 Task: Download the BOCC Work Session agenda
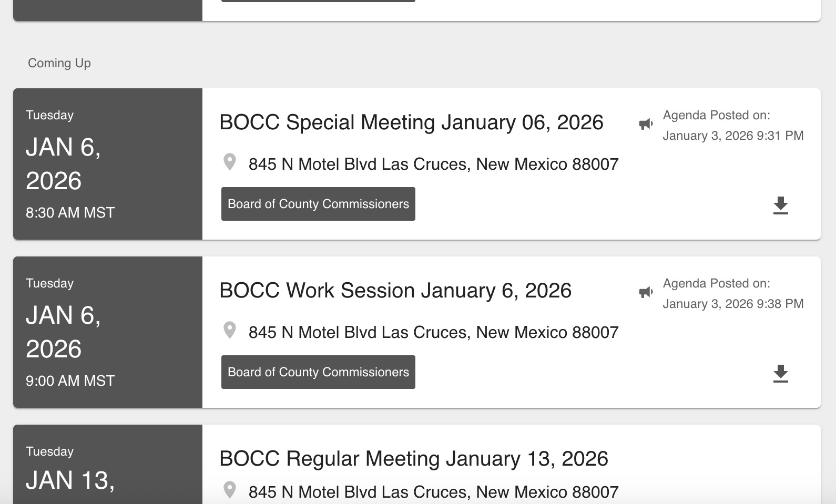click(x=781, y=374)
